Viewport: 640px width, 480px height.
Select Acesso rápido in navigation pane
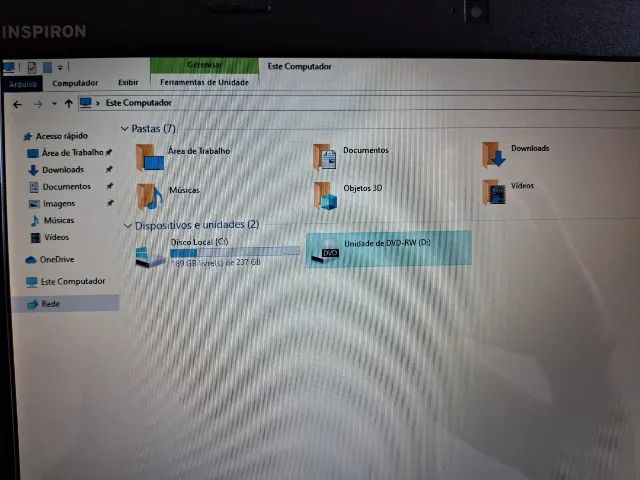tap(62, 136)
